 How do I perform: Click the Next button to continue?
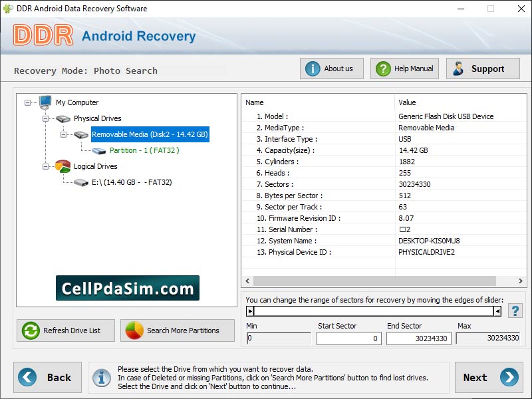tap(489, 377)
